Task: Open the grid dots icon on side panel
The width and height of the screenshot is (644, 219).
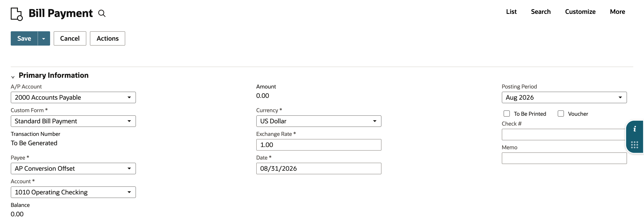Action: 635,145
